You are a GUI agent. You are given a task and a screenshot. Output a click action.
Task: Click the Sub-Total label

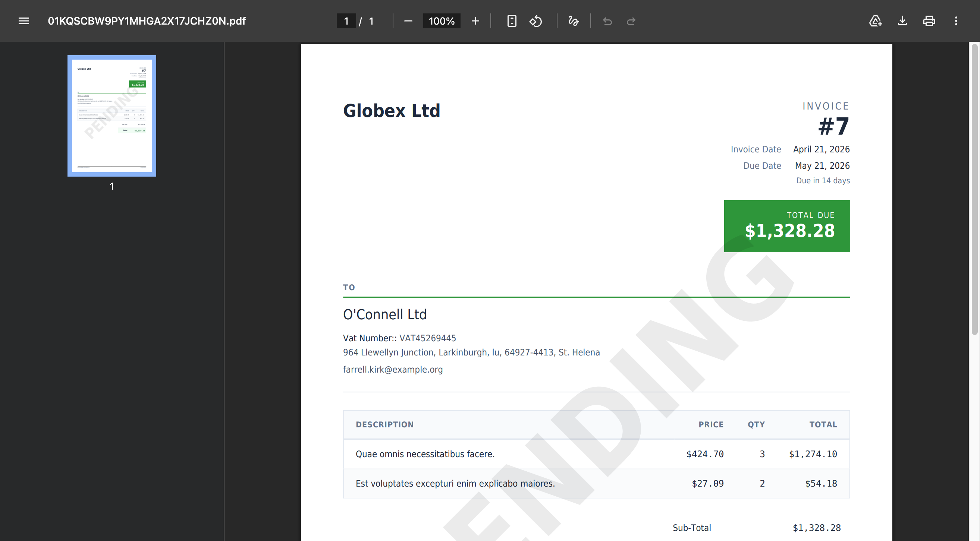point(692,528)
